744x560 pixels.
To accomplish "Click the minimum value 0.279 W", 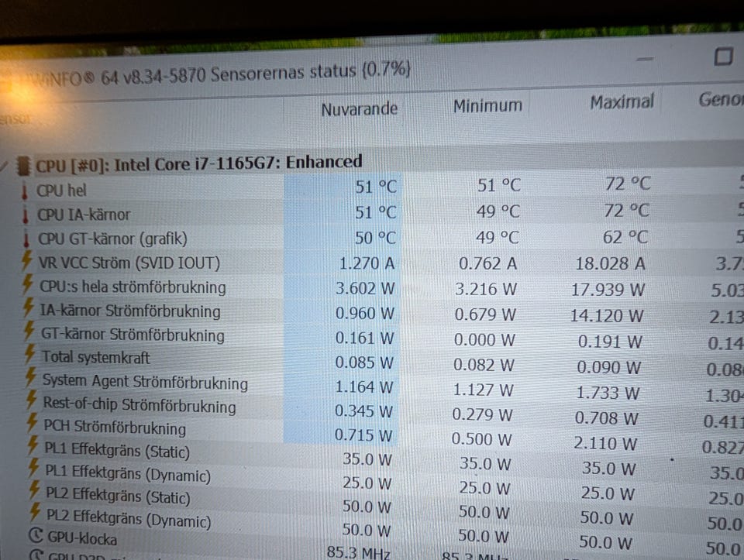I will pos(482,414).
